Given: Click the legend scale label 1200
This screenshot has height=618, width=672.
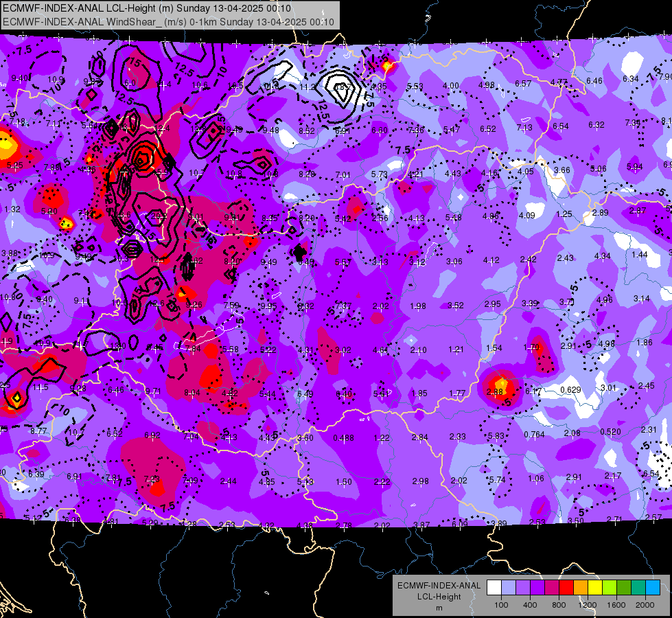Looking at the screenshot, I should pos(587,605).
